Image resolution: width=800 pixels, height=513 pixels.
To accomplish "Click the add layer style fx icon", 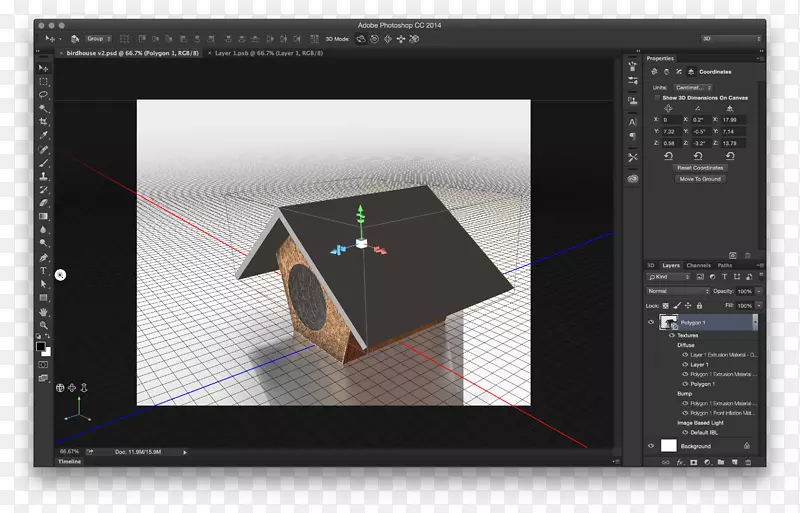I will [679, 462].
